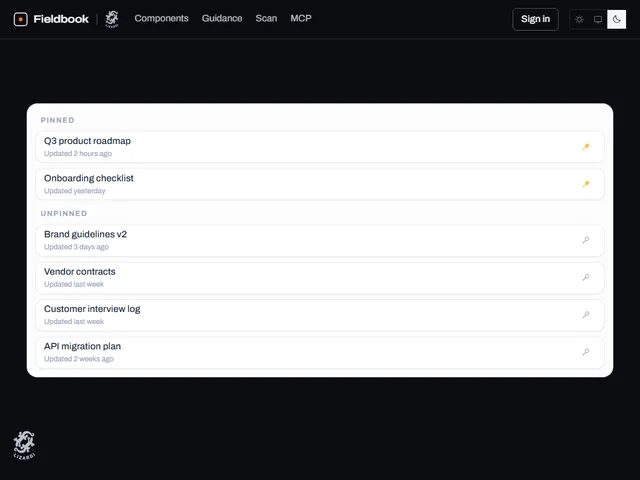Click the Sign in button
The height and width of the screenshot is (480, 640).
[535, 19]
